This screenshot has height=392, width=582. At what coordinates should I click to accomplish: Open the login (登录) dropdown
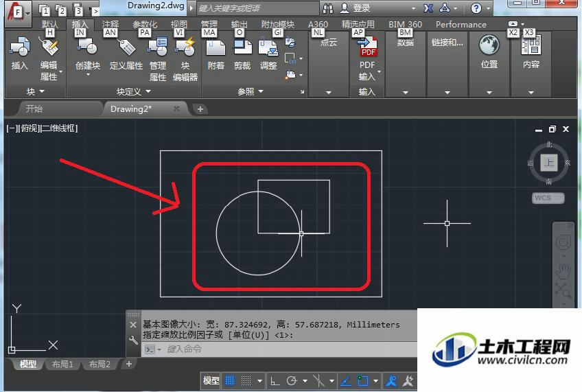[413, 8]
